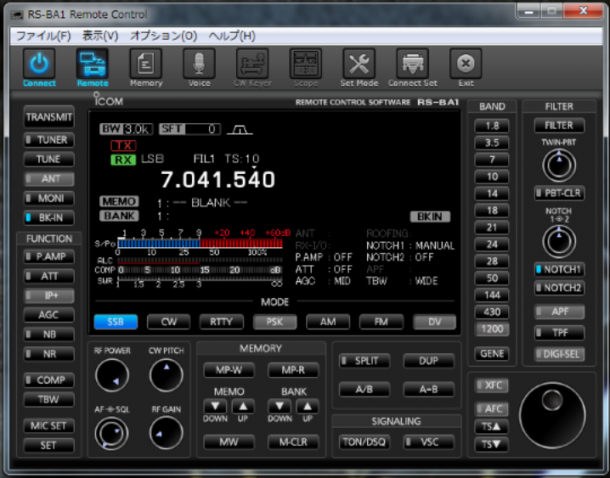The width and height of the screenshot is (610, 478).
Task: Open the オプション(O) menu
Action: (163, 36)
